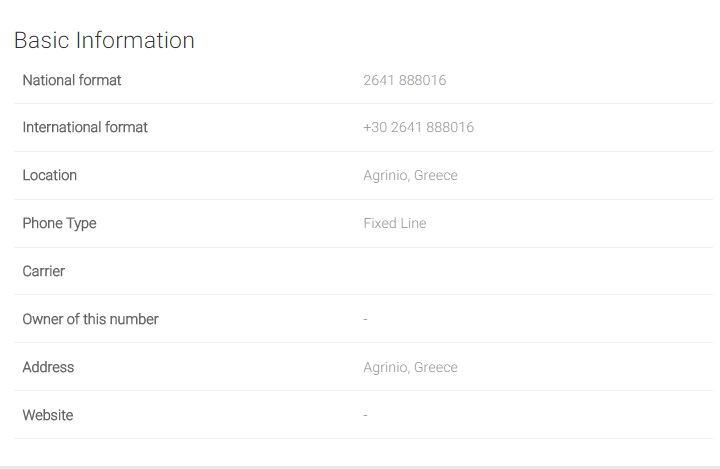Click the +30 country code prefix
The width and height of the screenshot is (720, 469).
point(374,127)
